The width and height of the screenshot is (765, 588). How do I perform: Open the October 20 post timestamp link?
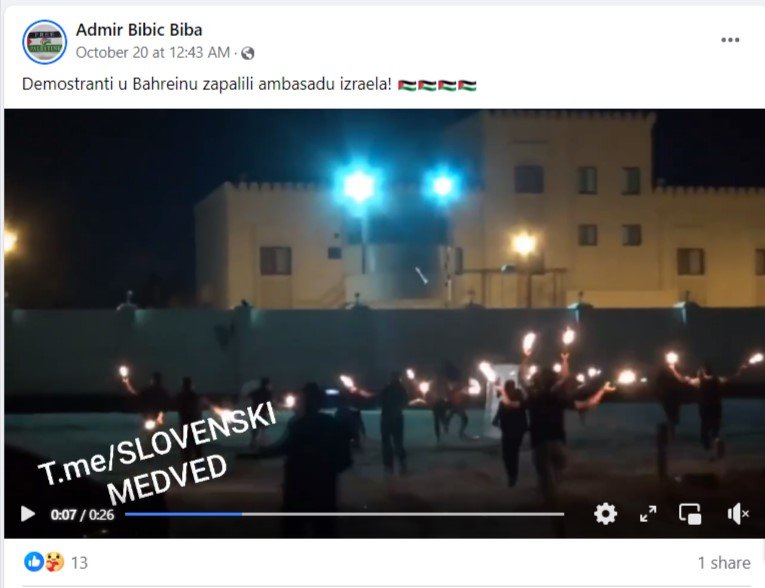tap(153, 52)
